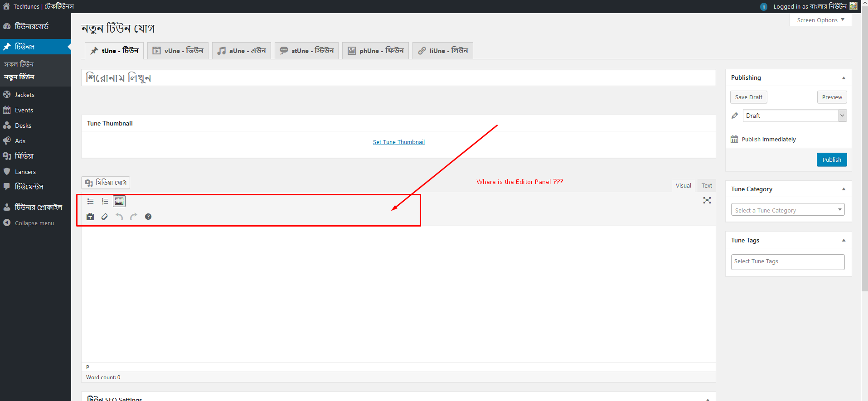Switch to the liUne link tab
868x401 pixels.
click(x=443, y=51)
